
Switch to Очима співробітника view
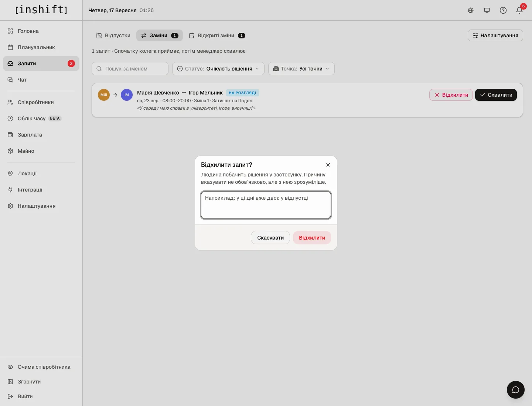[x=41, y=367]
